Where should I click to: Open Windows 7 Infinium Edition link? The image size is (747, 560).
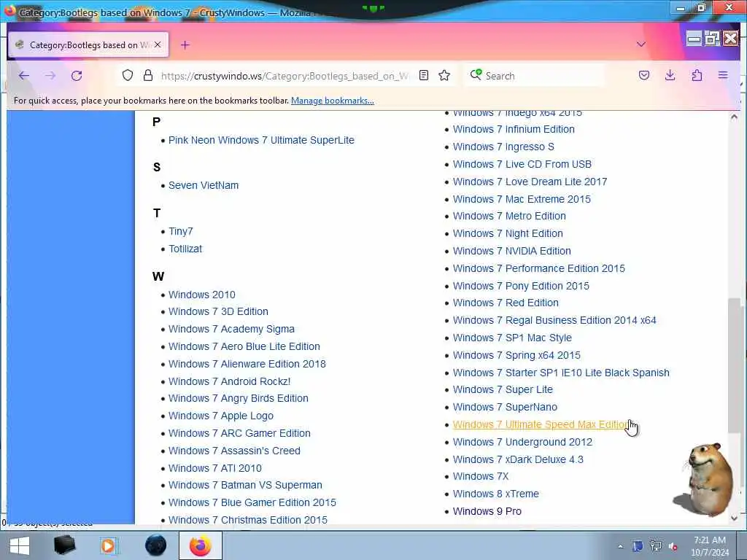(x=514, y=129)
